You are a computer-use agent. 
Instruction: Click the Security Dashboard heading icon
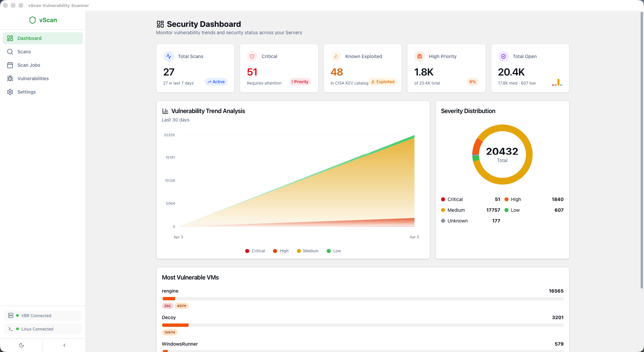tap(160, 24)
